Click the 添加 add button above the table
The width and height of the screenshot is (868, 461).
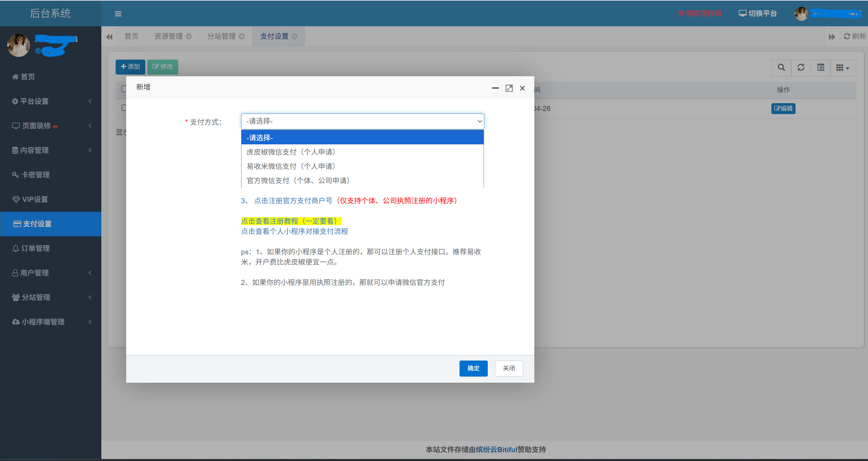130,67
